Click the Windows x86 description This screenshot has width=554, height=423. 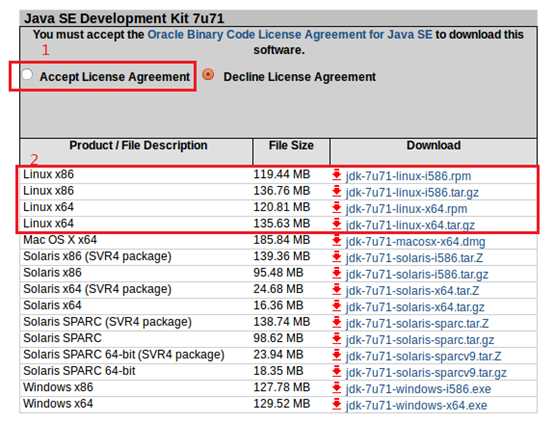pyautogui.click(x=58, y=387)
